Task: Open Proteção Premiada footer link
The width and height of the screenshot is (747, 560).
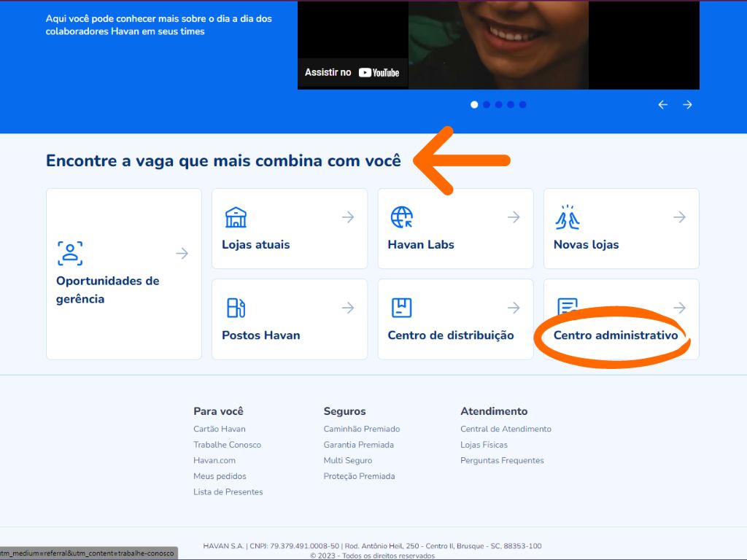Action: pos(359,476)
